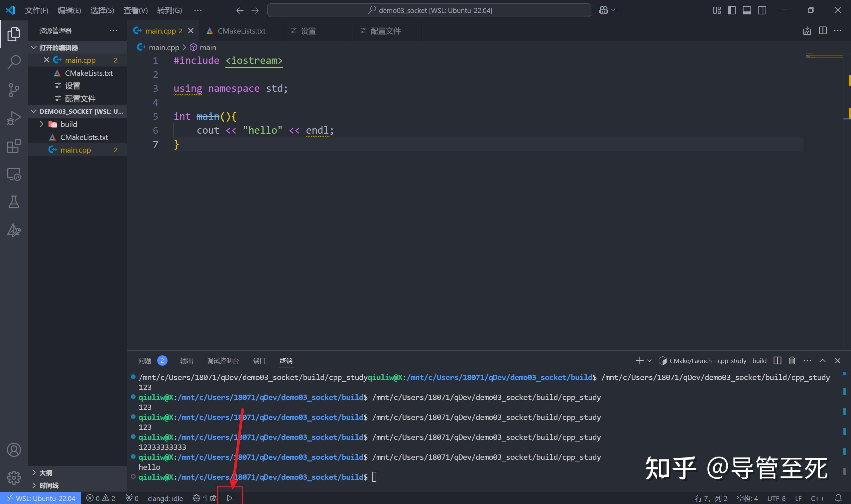Start a build with the 生成 button
The image size is (851, 504).
pos(204,498)
